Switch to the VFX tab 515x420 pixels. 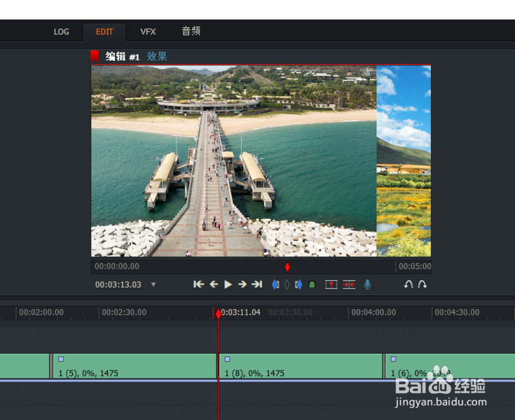(148, 32)
